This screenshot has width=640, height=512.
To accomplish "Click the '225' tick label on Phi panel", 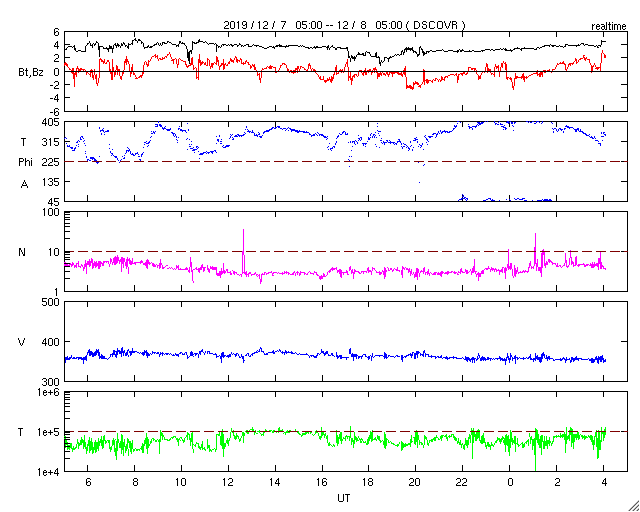I will (x=51, y=163).
